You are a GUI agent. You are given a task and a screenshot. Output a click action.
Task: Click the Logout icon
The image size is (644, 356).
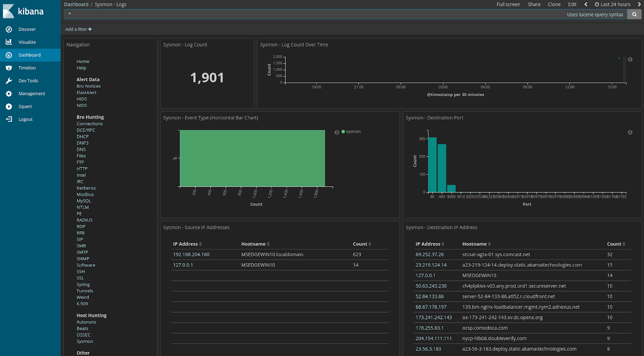coord(9,119)
